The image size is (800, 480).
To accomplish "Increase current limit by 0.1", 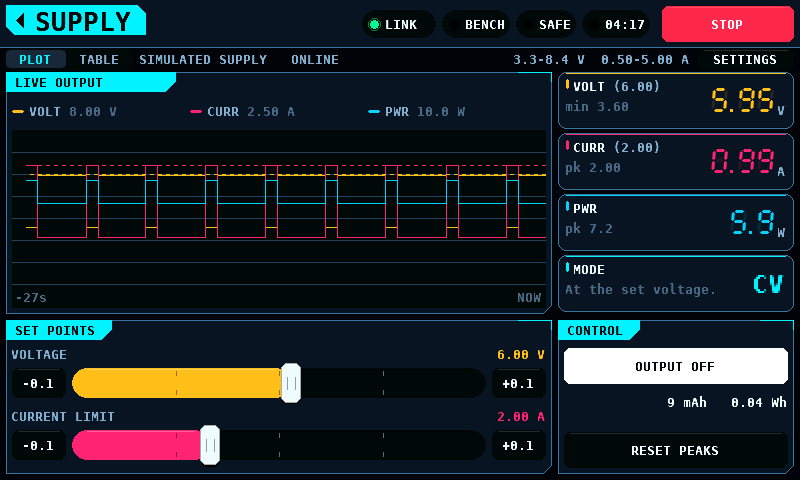I will pyautogui.click(x=518, y=445).
